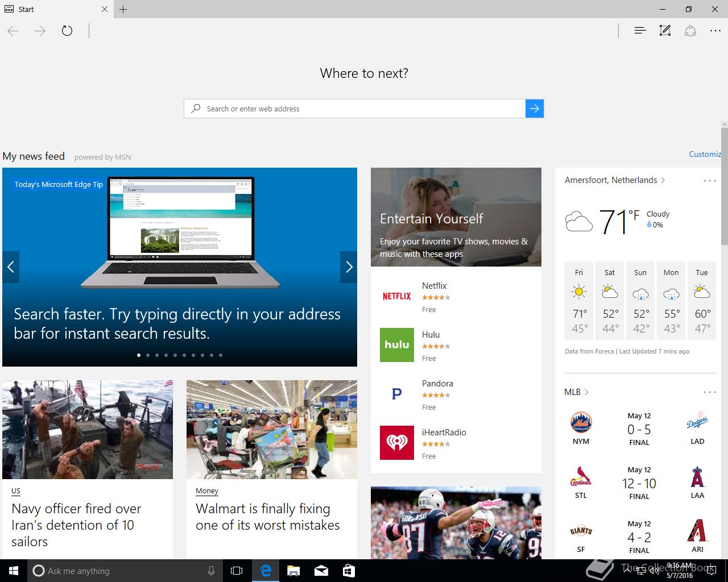Click the iHeartRadio app name

(444, 433)
